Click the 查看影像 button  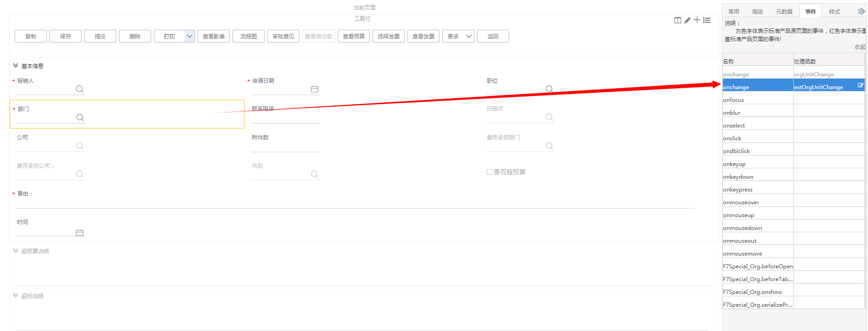pyautogui.click(x=214, y=36)
